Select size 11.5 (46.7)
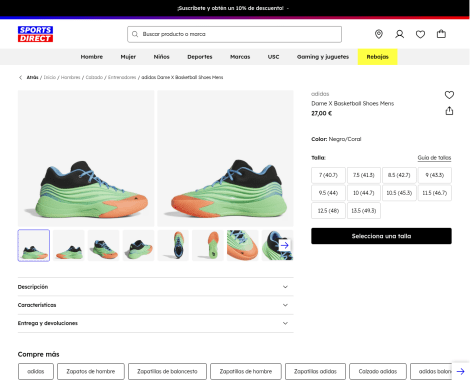The height and width of the screenshot is (380, 475). (435, 193)
